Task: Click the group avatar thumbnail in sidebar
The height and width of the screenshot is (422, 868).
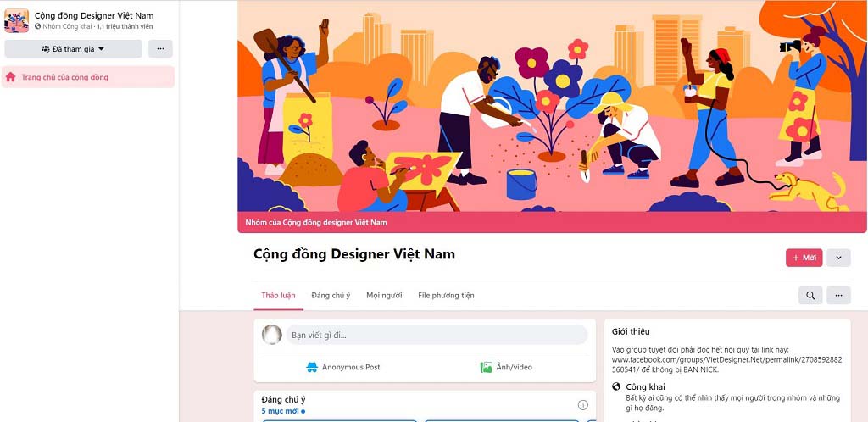Action: [x=16, y=20]
